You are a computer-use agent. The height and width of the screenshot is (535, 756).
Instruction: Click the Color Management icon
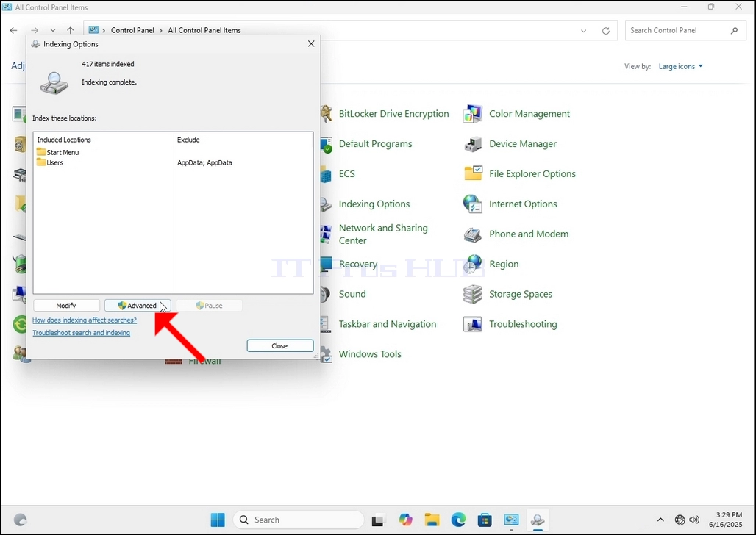(472, 114)
